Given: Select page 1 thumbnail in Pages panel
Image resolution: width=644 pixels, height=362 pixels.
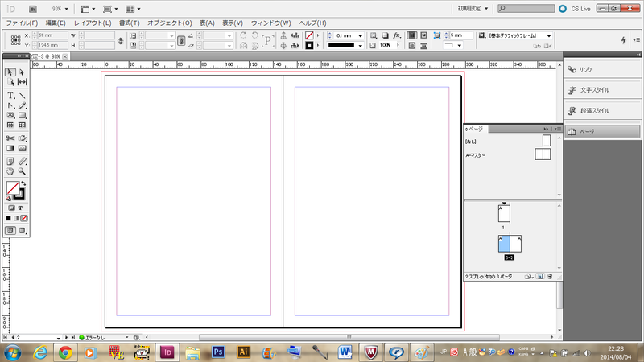Looking at the screenshot, I should pyautogui.click(x=504, y=214).
